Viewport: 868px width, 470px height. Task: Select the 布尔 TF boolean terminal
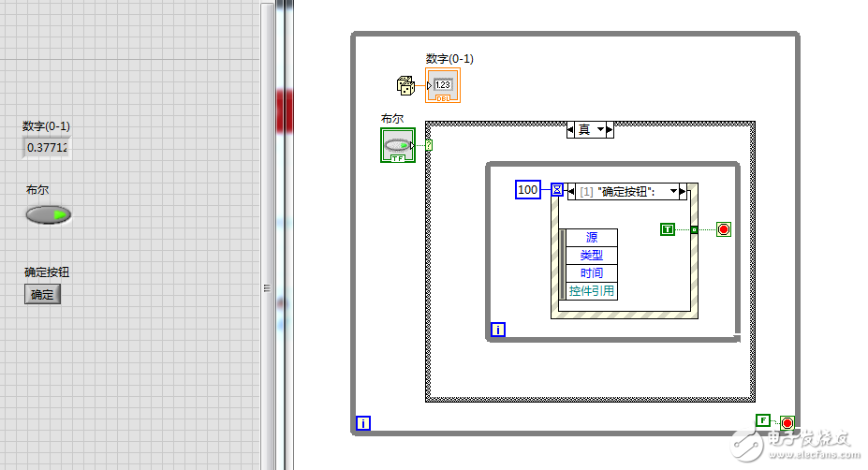(x=397, y=145)
